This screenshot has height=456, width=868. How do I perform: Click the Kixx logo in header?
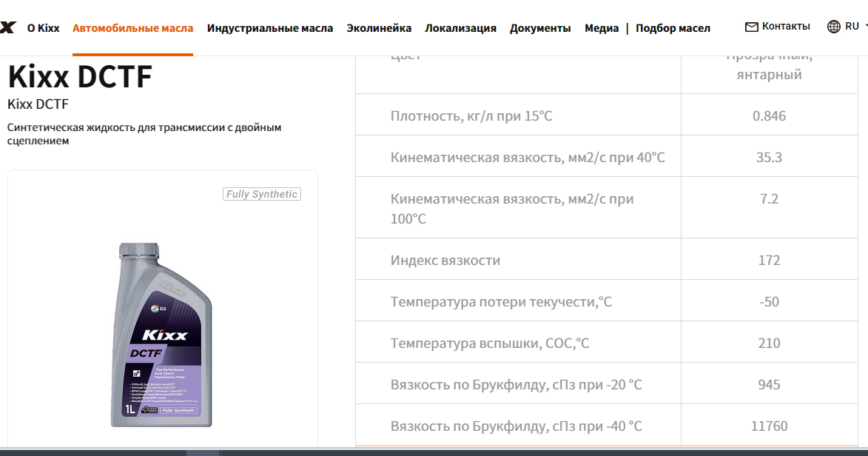pos(7,27)
